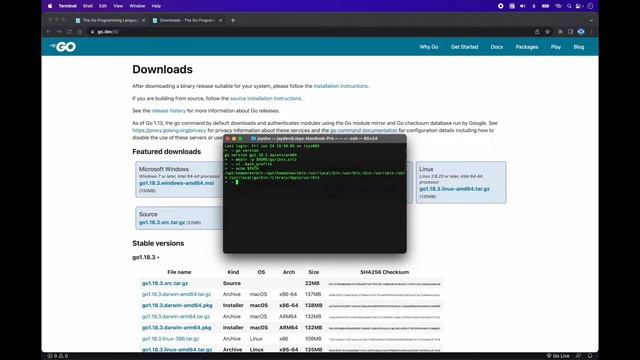Open 'Blog' navigation item
The height and width of the screenshot is (360, 640).
click(579, 47)
